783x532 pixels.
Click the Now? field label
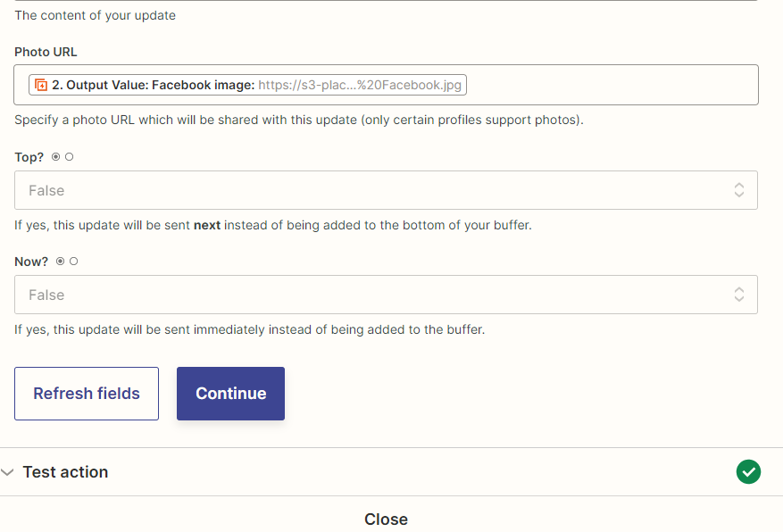[x=31, y=262]
